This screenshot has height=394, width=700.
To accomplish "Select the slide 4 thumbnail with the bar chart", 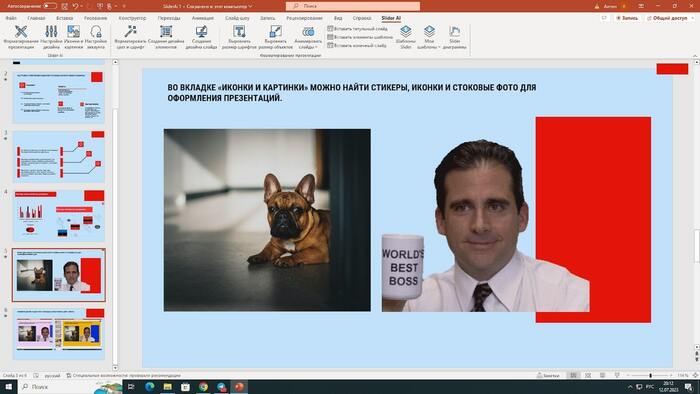I will (x=59, y=216).
